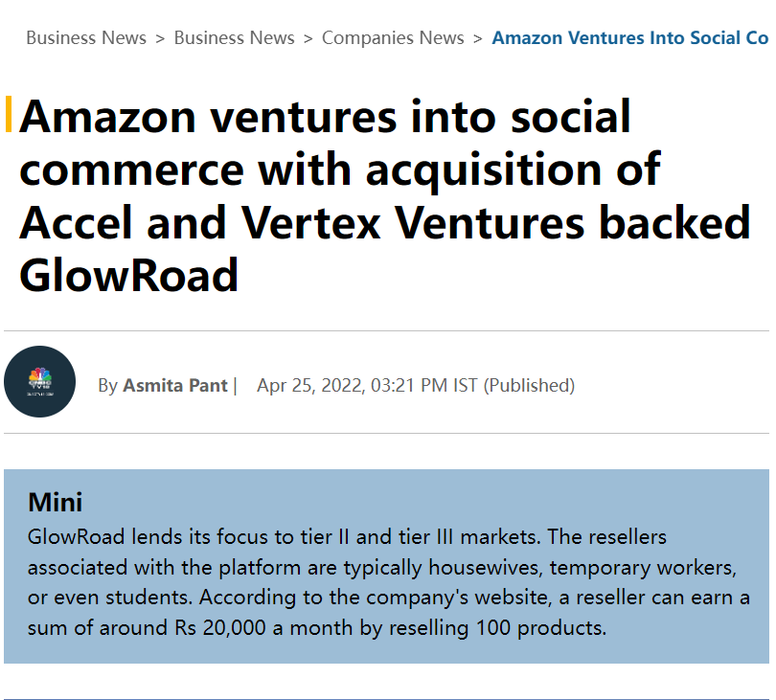
Task: Click the CNBC TV18 round logo
Action: click(39, 381)
